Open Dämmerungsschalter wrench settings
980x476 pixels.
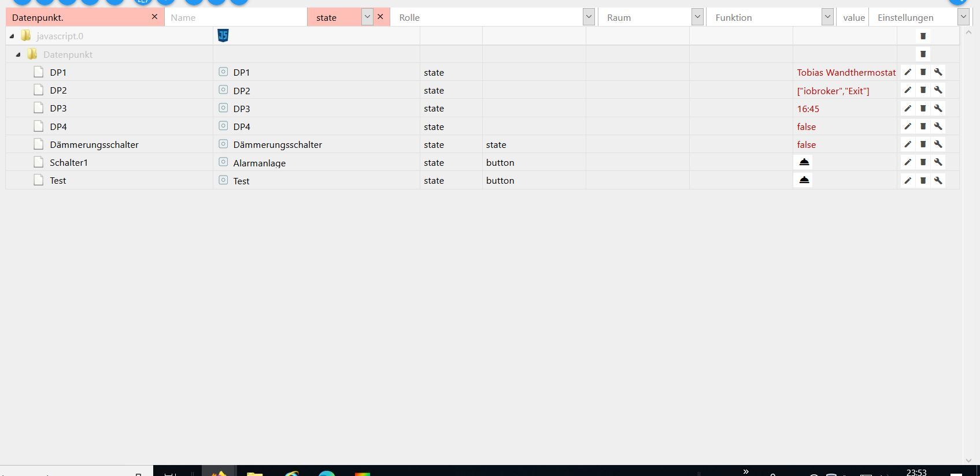tap(938, 144)
